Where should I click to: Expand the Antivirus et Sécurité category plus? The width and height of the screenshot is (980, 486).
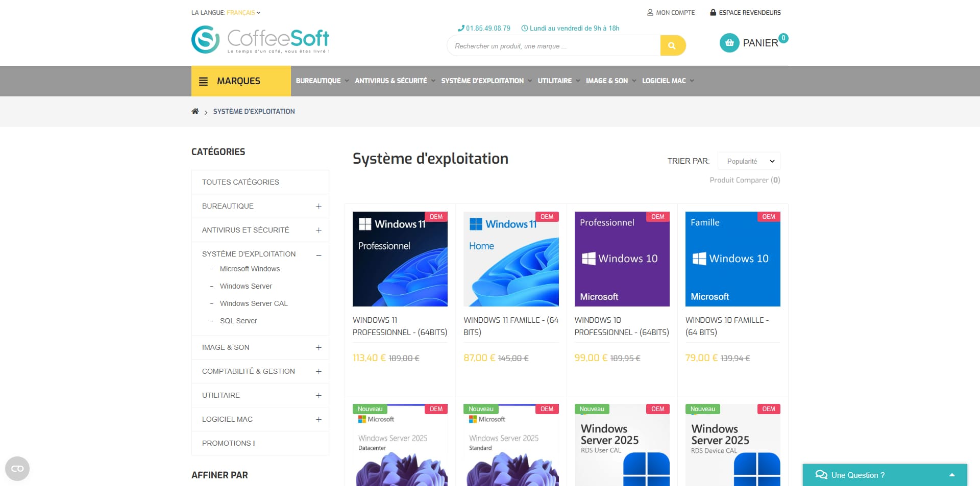[x=318, y=230]
